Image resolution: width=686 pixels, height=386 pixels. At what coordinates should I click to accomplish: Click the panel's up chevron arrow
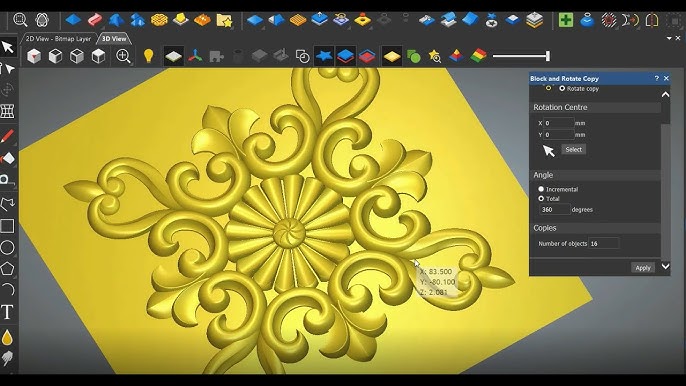pos(665,95)
